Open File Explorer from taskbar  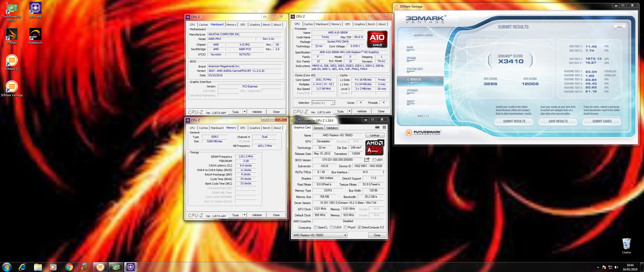[38, 267]
